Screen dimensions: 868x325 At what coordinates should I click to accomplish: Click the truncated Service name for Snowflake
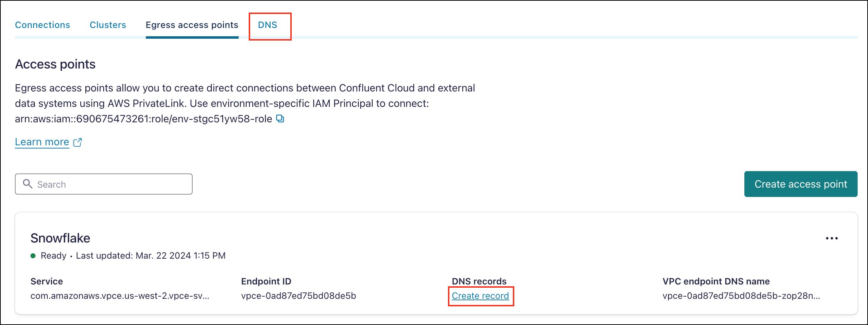120,296
